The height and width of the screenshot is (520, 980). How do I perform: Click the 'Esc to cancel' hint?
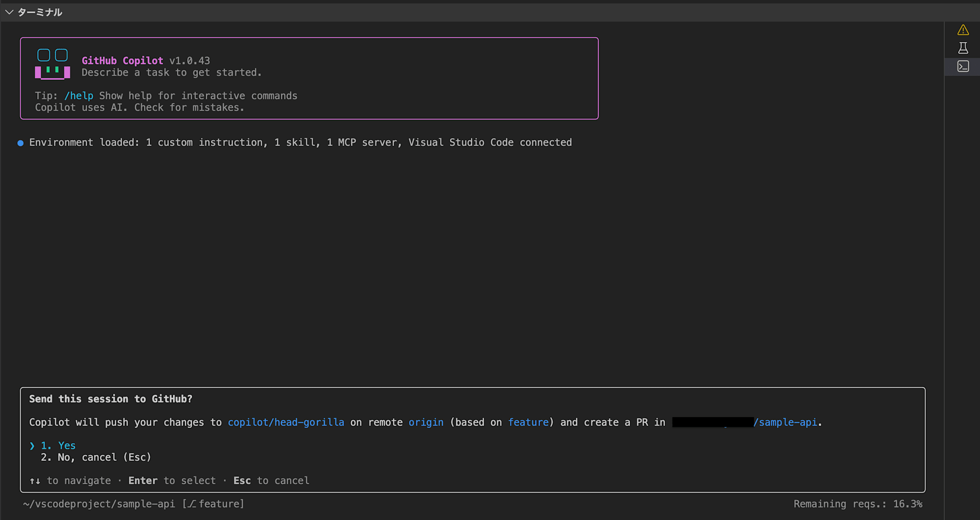click(271, 481)
